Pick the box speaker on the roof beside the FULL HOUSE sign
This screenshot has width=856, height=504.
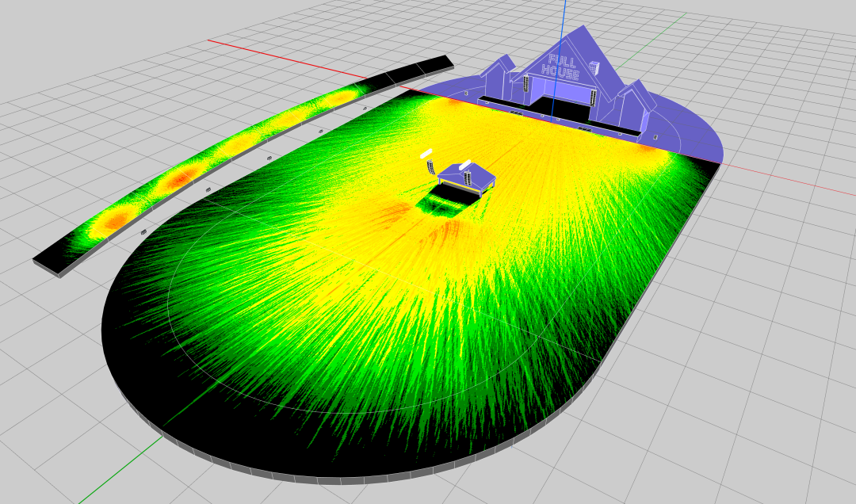[x=595, y=68]
